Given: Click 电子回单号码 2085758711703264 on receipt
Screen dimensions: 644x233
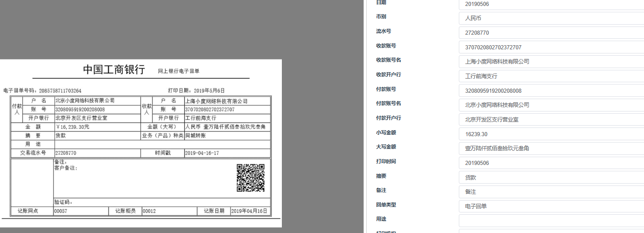Looking at the screenshot, I should [42, 91].
